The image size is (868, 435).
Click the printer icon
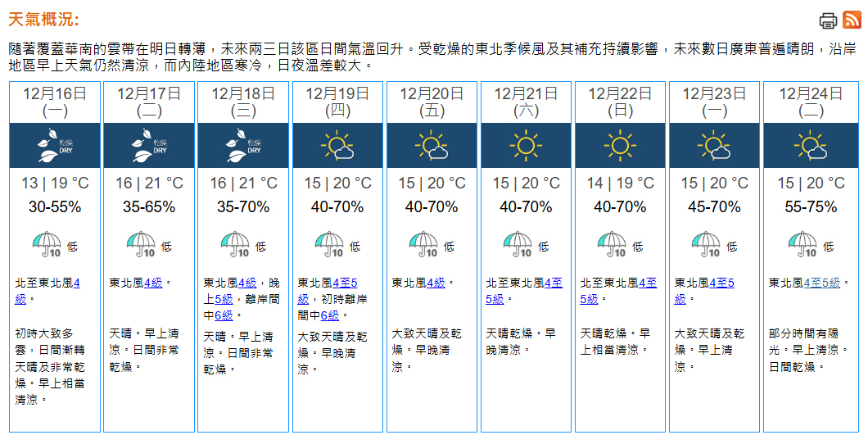pos(828,20)
